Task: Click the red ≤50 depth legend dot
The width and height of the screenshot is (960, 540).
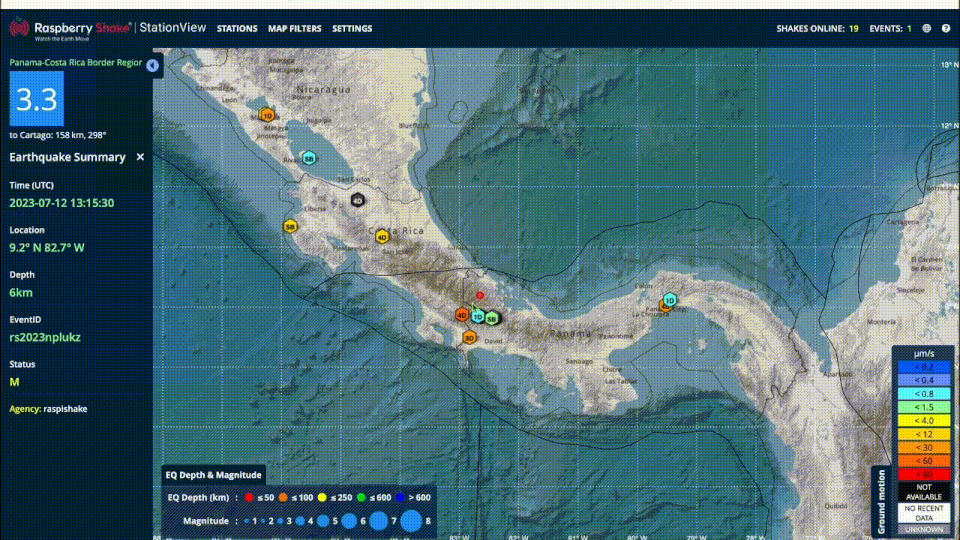Action: pyautogui.click(x=249, y=498)
